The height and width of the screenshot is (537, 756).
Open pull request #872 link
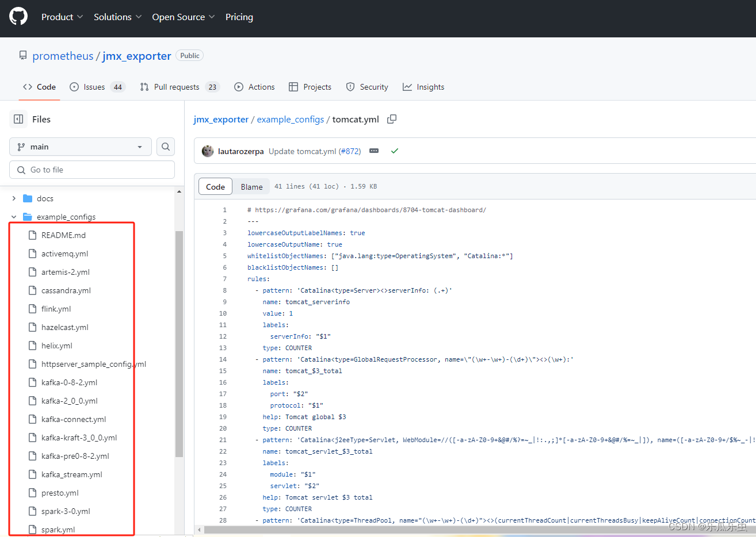(x=350, y=151)
